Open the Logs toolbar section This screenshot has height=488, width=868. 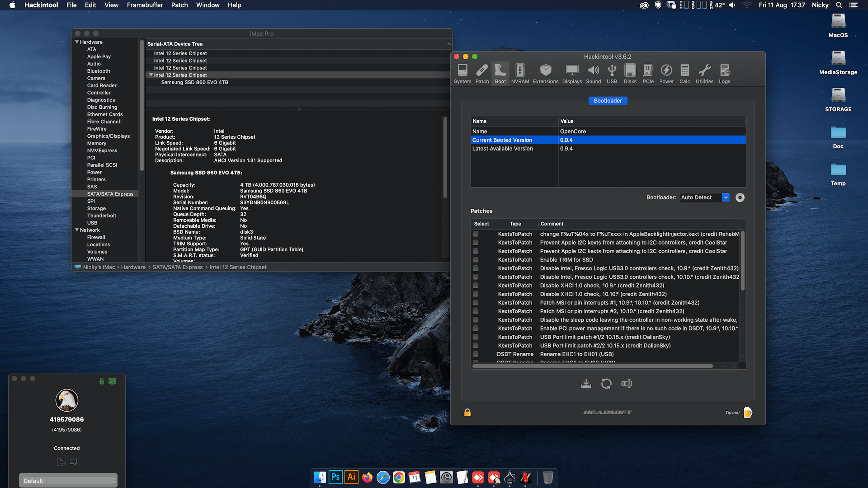coord(725,74)
